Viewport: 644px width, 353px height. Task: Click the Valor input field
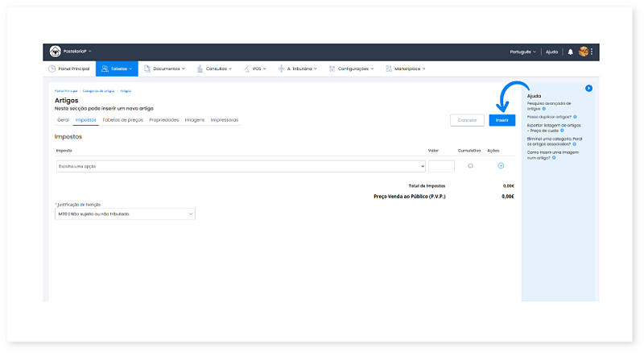tap(441, 166)
